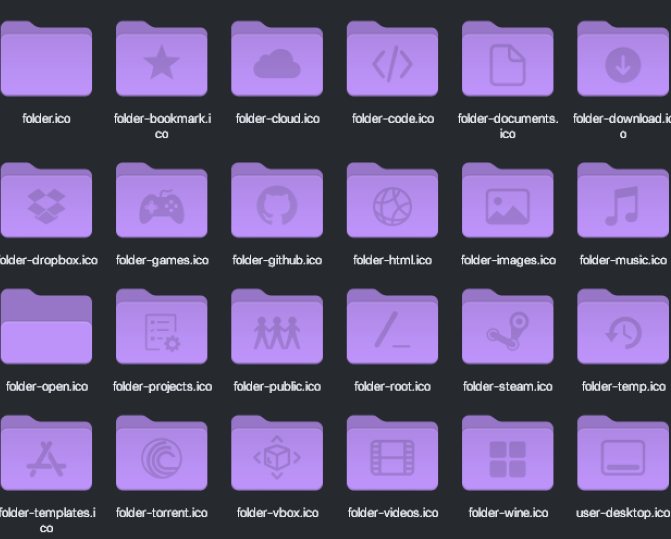Select the folder-public.ico people icon
Screen dimensions: 671x539
pyautogui.click(x=277, y=331)
